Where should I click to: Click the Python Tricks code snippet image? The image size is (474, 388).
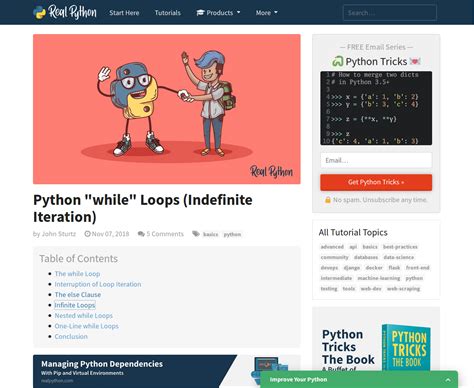(376, 108)
